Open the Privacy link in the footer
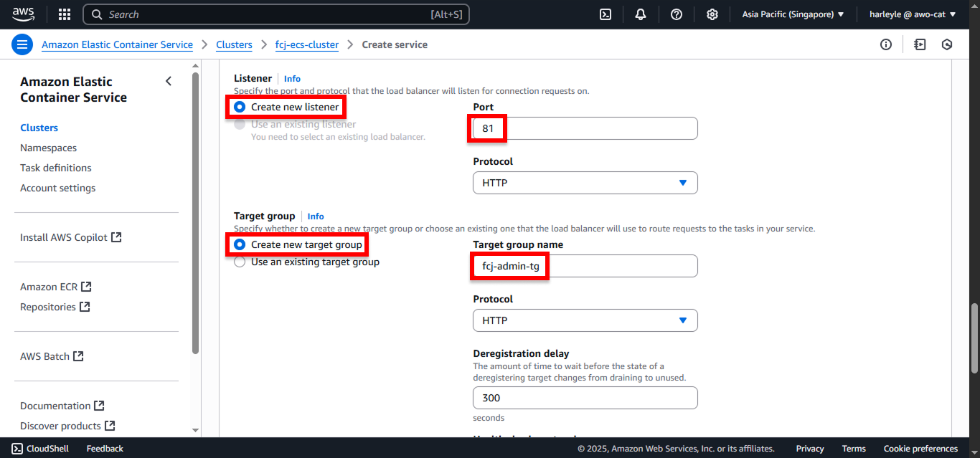 810,449
